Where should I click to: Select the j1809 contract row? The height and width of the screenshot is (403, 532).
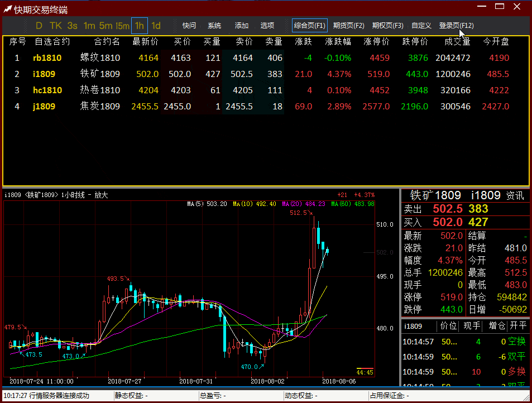pyautogui.click(x=44, y=106)
